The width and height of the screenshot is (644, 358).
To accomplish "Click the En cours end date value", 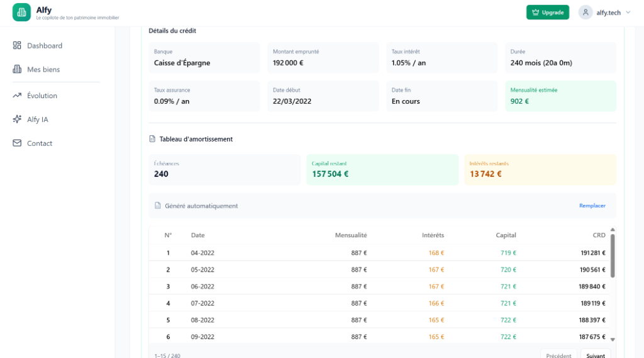I will tap(406, 101).
